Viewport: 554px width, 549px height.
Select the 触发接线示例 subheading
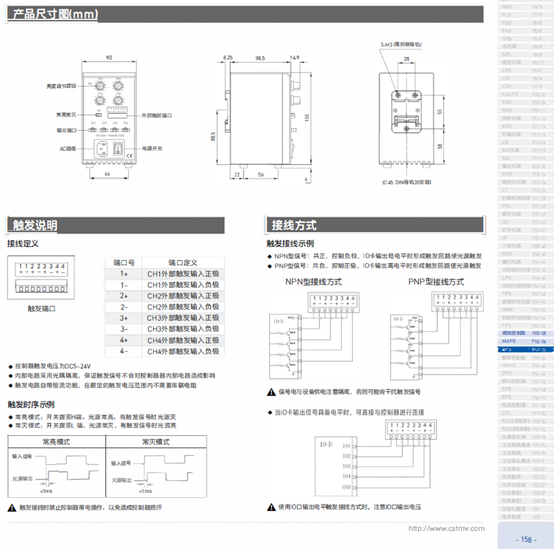point(290,243)
